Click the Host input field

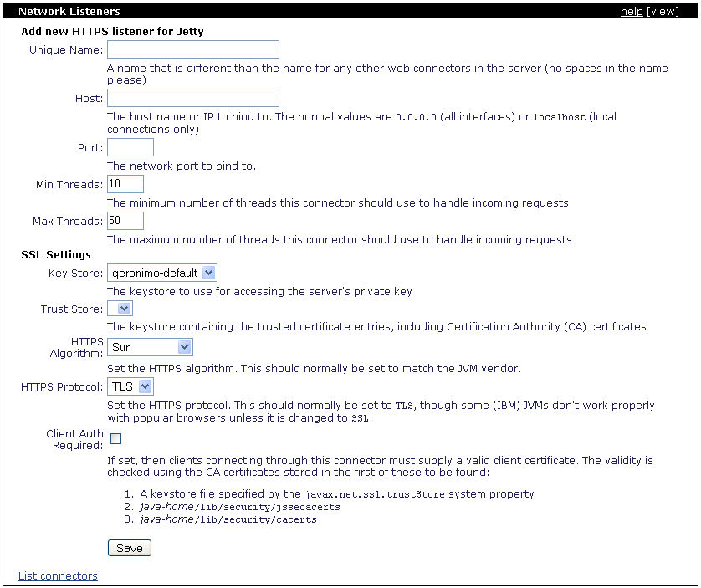pyautogui.click(x=193, y=98)
